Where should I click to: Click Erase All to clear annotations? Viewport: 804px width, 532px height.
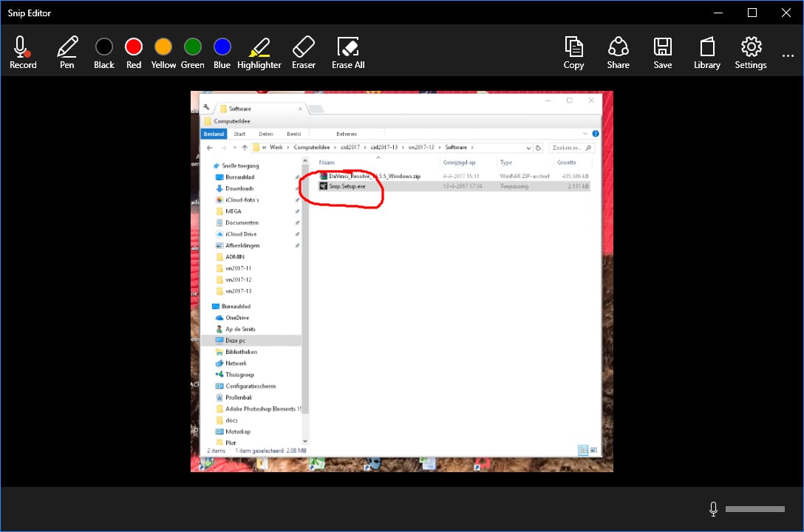(348, 52)
